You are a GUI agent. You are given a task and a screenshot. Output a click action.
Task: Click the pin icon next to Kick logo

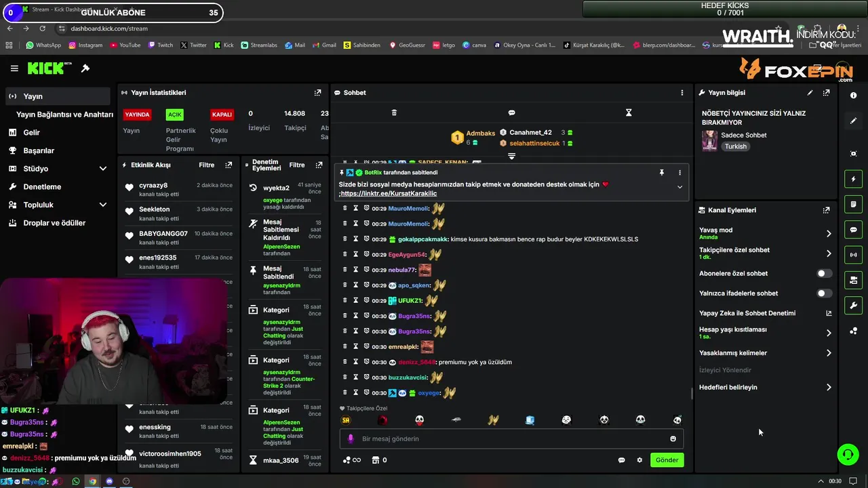point(85,68)
